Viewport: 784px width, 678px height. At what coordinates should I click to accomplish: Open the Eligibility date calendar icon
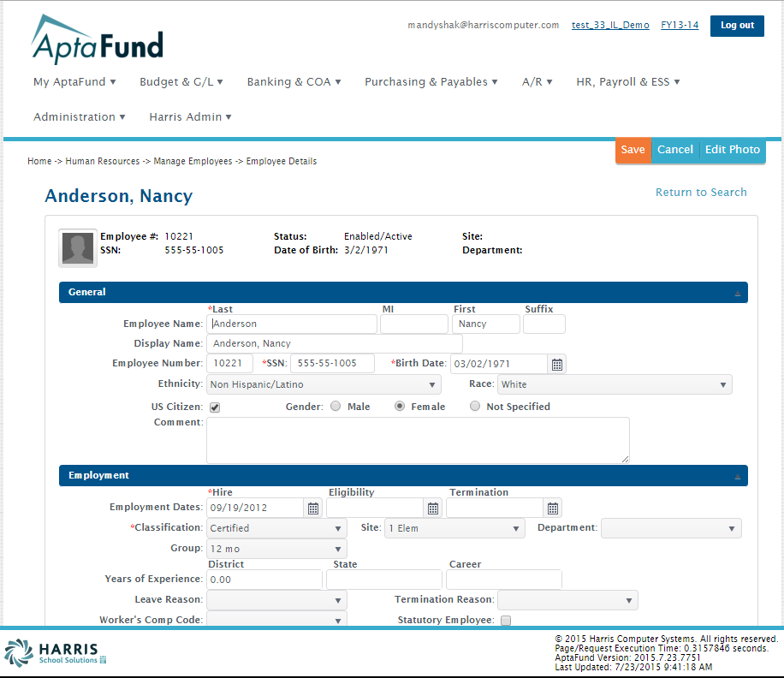433,508
